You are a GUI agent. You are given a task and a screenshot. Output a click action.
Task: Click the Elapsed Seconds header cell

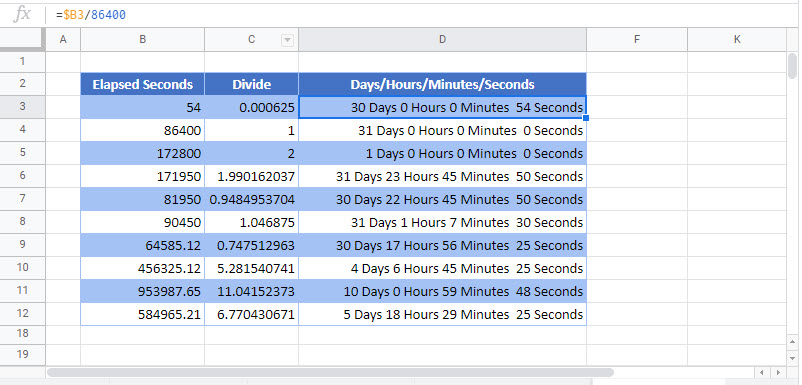tap(143, 84)
